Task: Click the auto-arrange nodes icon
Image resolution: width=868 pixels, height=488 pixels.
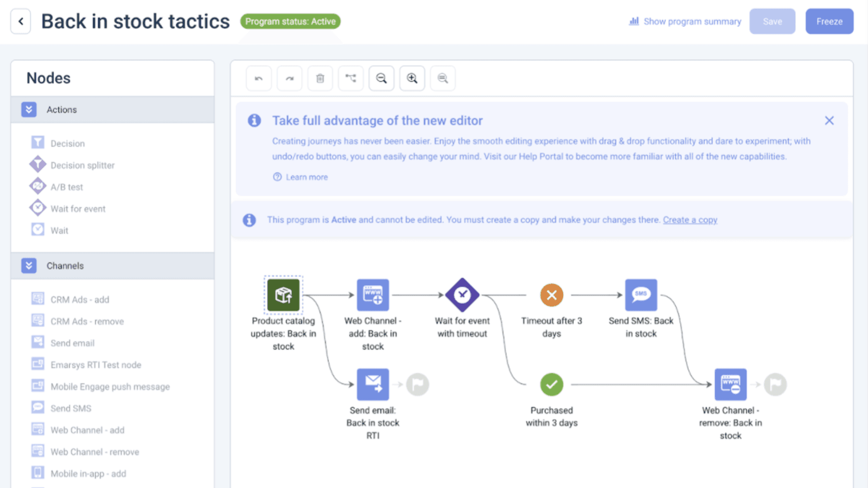Action: [350, 78]
